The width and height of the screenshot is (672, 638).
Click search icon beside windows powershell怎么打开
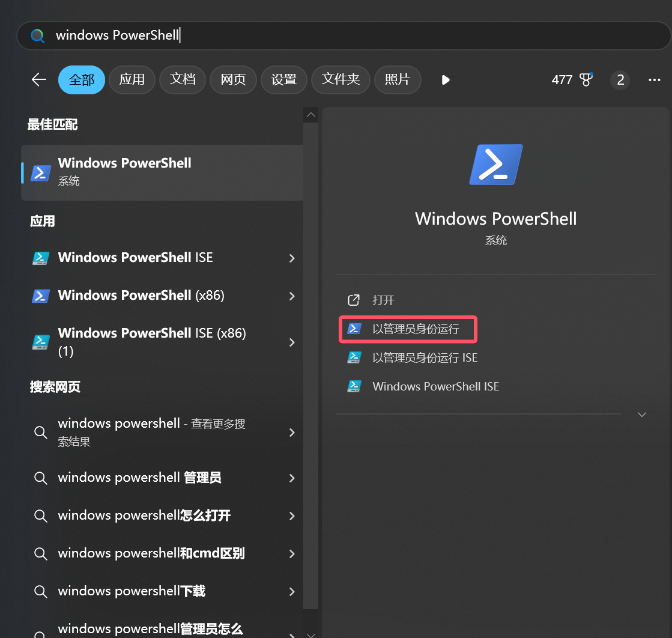(41, 515)
